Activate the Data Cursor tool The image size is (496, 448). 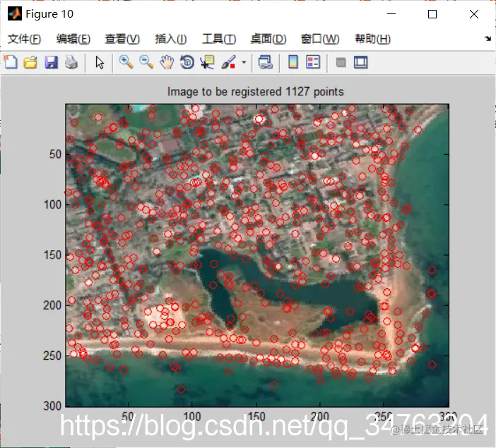click(208, 62)
